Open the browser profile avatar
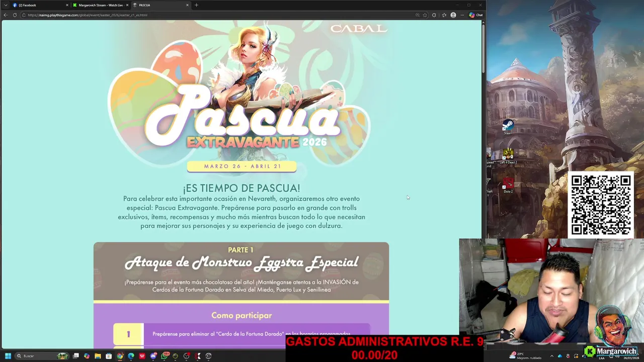The width and height of the screenshot is (644, 362). 453,15
